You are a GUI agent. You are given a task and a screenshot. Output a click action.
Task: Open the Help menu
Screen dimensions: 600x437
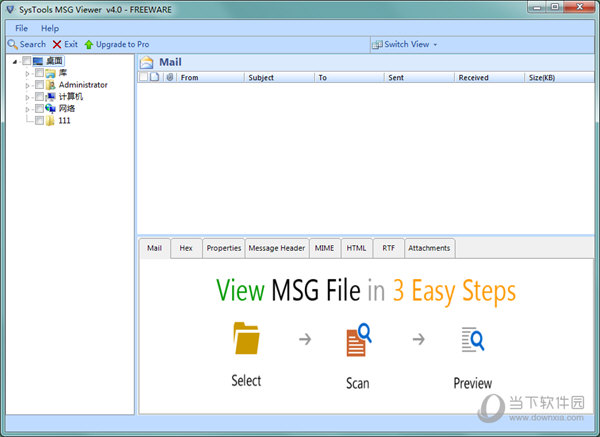(x=50, y=28)
